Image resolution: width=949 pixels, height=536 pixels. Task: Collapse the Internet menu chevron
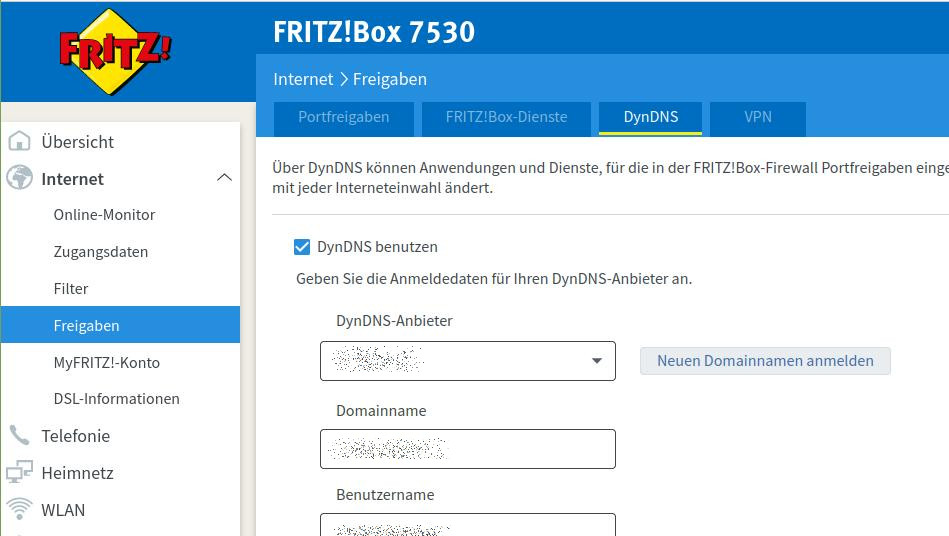click(x=225, y=178)
